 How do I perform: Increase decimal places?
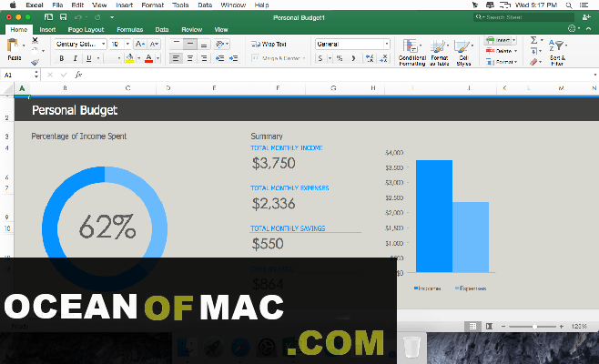pyautogui.click(x=370, y=58)
